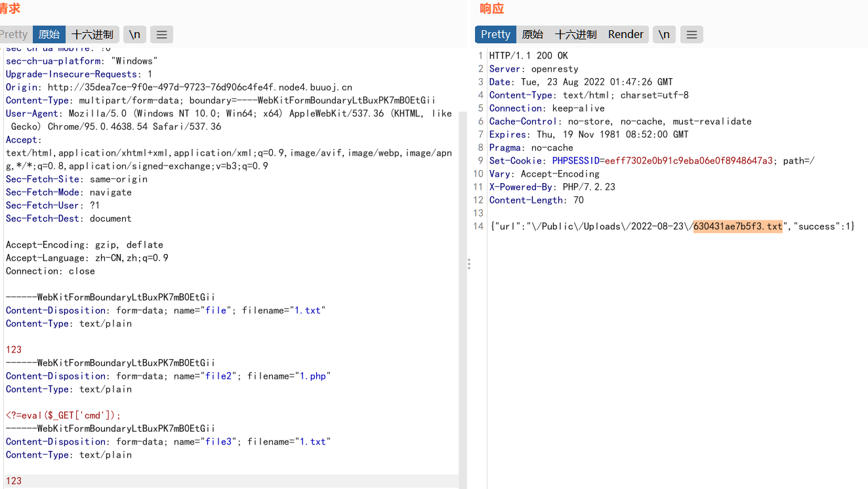Click response Content-Type text/html header
Image resolution: width=868 pixels, height=489 pixels.
(589, 95)
